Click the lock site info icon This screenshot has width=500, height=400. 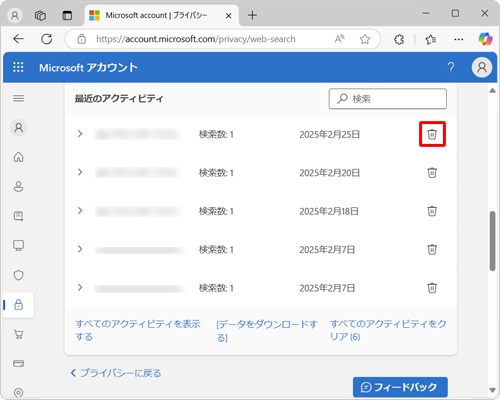click(82, 39)
